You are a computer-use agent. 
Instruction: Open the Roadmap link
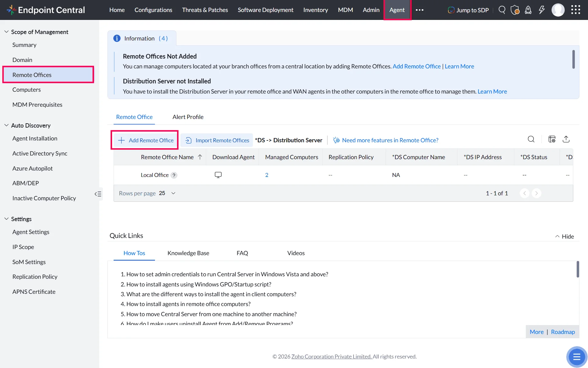point(563,332)
